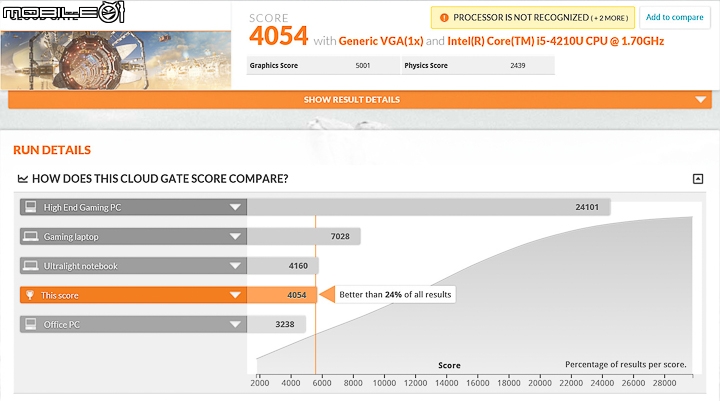Click the 20000 tick on score axis
Image resolution: width=720 pixels, height=401 pixels.
pyautogui.click(x=540, y=383)
